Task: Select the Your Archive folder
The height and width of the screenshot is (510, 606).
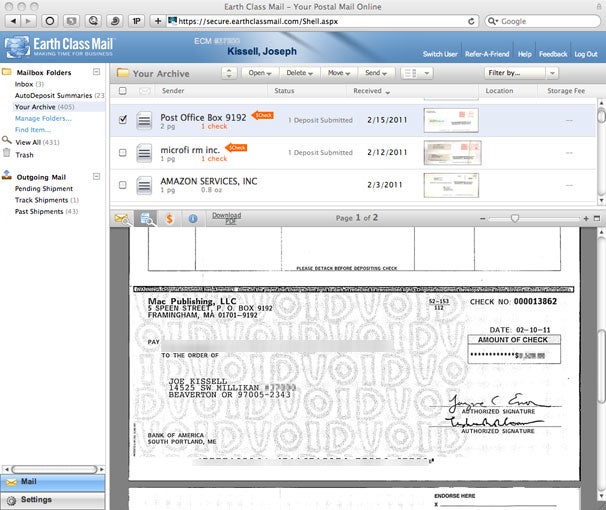Action: click(x=44, y=107)
